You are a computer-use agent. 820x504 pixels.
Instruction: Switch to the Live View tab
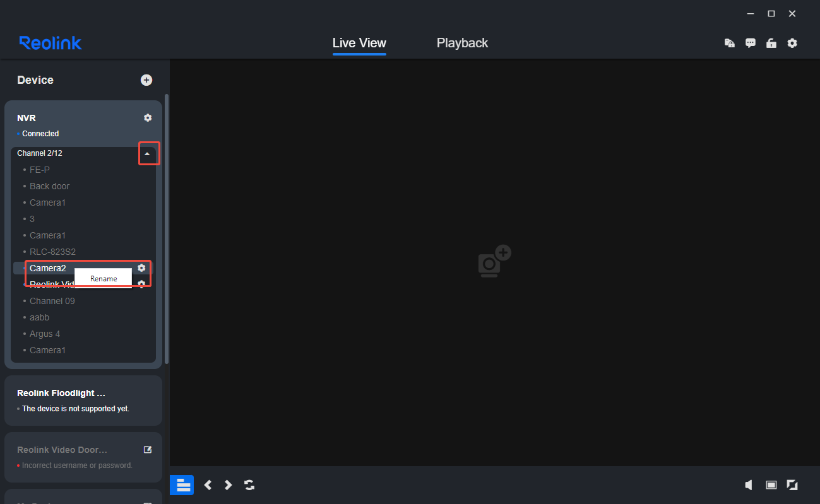[x=359, y=43]
